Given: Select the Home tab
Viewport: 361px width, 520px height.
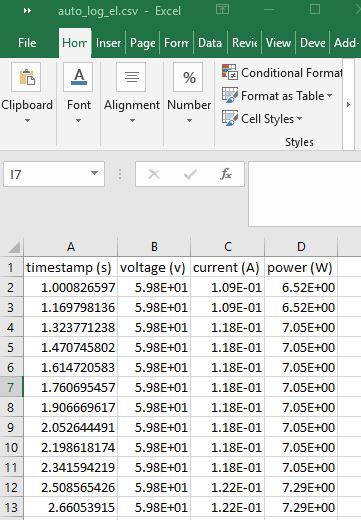Looking at the screenshot, I should (75, 43).
